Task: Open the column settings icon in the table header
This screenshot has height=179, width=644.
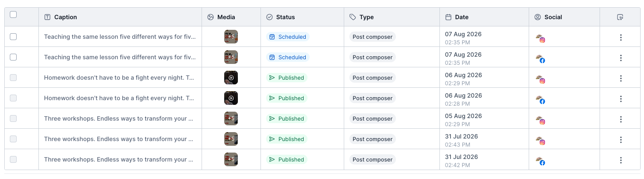Action: [621, 17]
